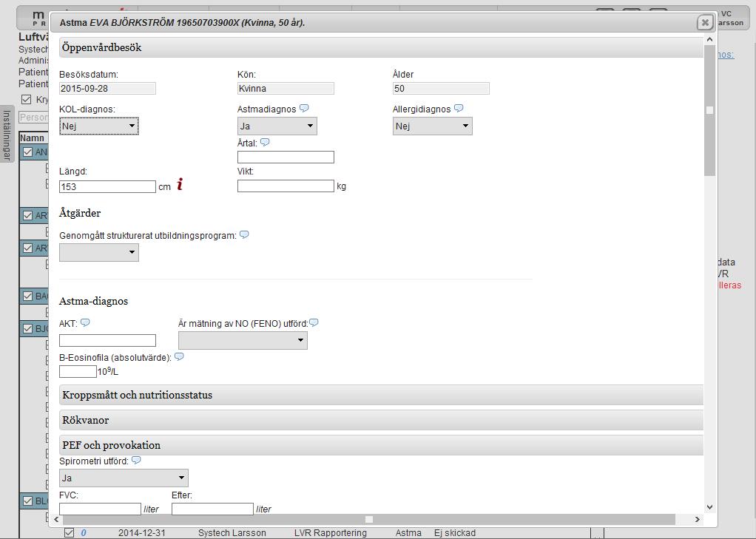Show help bubble for B-Eosinofila value
The height and width of the screenshot is (539, 756).
[x=179, y=357]
